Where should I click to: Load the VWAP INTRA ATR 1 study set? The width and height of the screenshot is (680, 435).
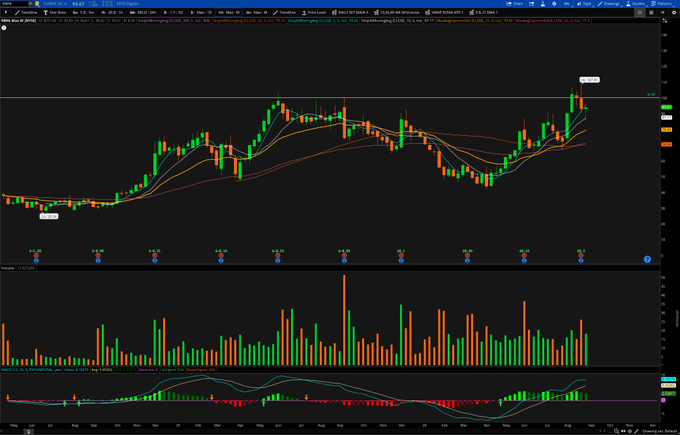(x=444, y=13)
